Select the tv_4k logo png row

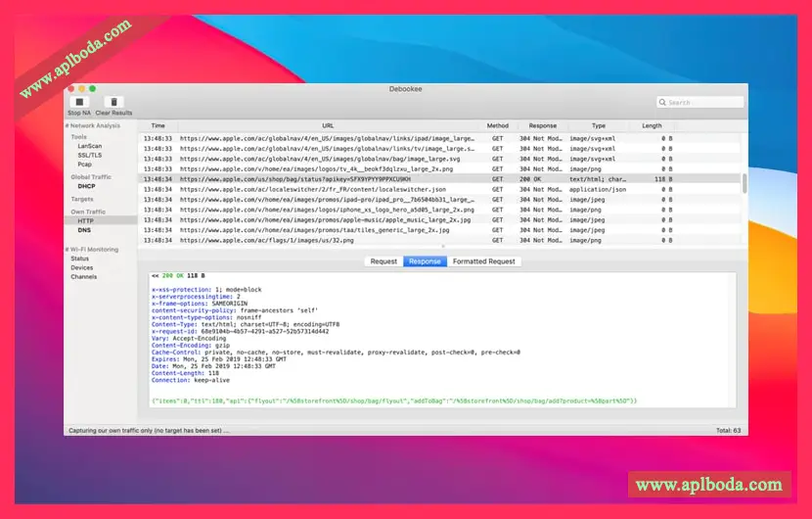coord(439,169)
